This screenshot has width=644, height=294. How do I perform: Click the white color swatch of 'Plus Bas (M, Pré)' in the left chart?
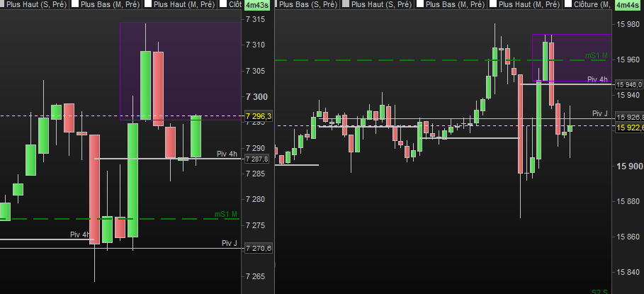click(x=75, y=4)
